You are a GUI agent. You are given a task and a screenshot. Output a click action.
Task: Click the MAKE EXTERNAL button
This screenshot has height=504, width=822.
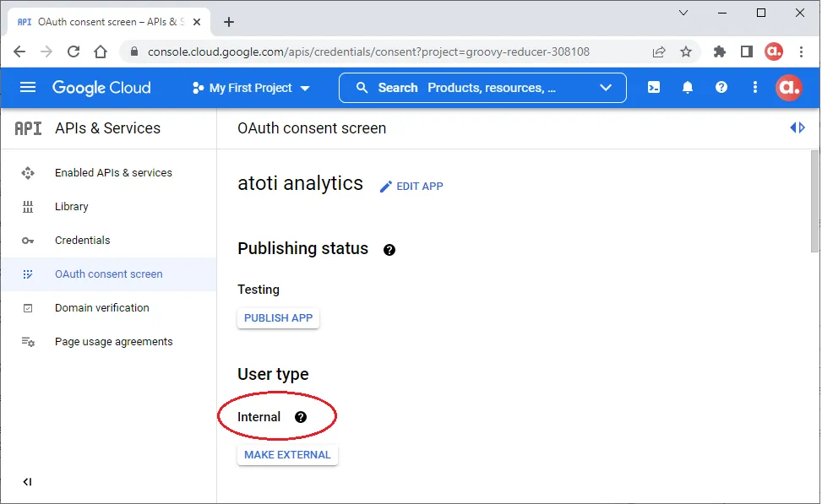click(x=287, y=455)
